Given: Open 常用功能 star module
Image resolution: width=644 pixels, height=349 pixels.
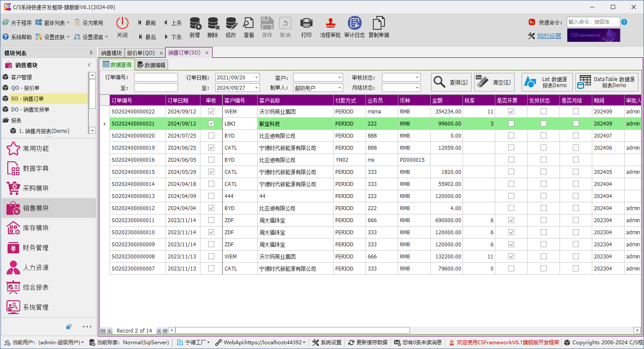Looking at the screenshot, I should point(49,149).
